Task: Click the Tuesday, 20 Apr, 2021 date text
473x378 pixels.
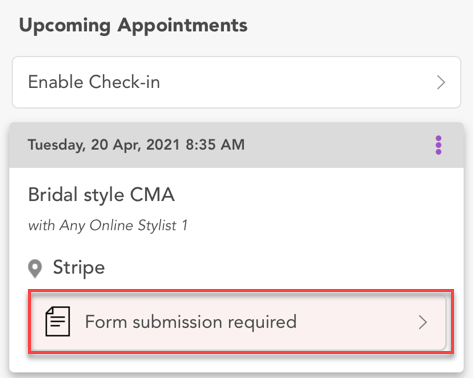Action: point(105,145)
